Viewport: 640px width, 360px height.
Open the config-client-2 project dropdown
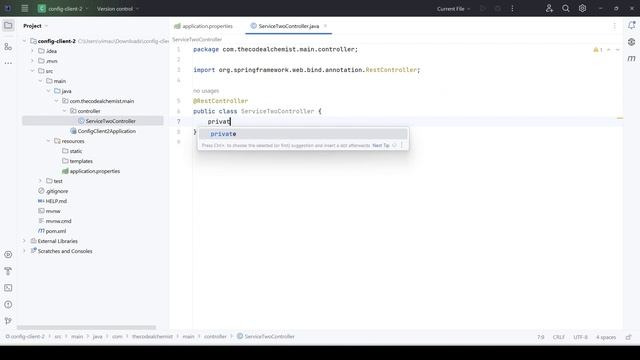[x=63, y=9]
